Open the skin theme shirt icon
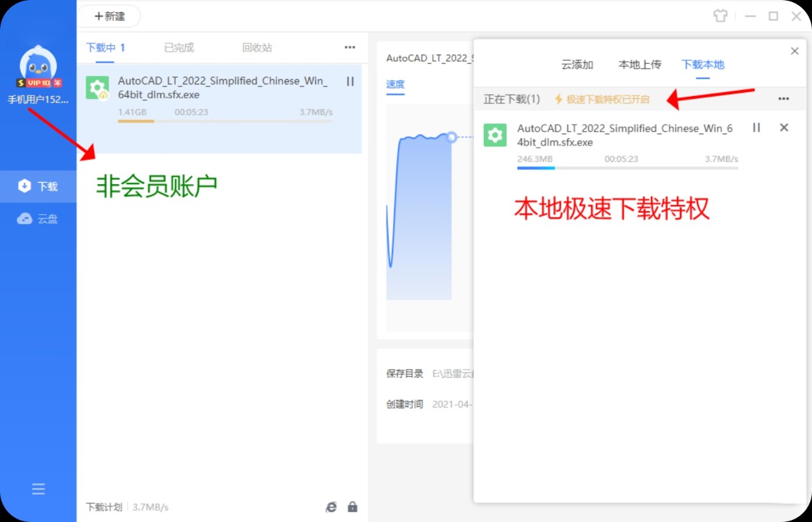 point(720,16)
